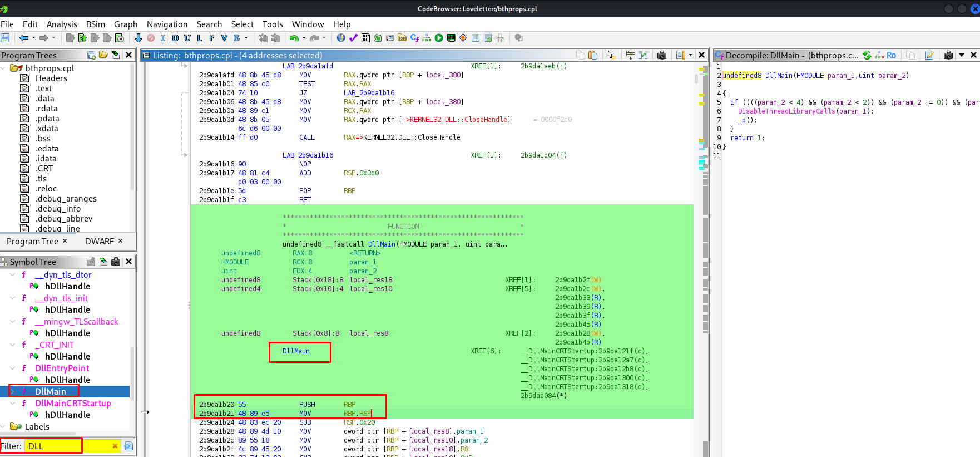Click the Disassemble 'D' toolbar icon
980x457 pixels.
point(175,38)
